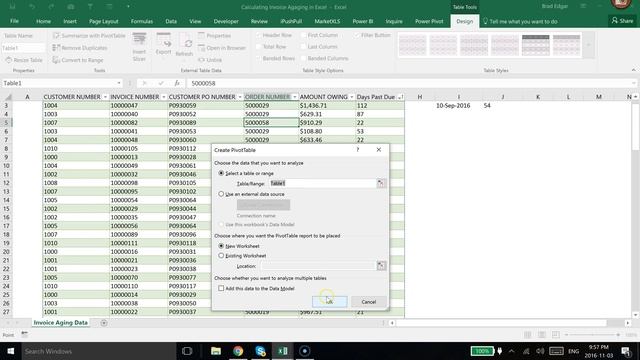Open Google Chrome from taskbar
Image resolution: width=640 pixels, height=360 pixels.
click(238, 351)
